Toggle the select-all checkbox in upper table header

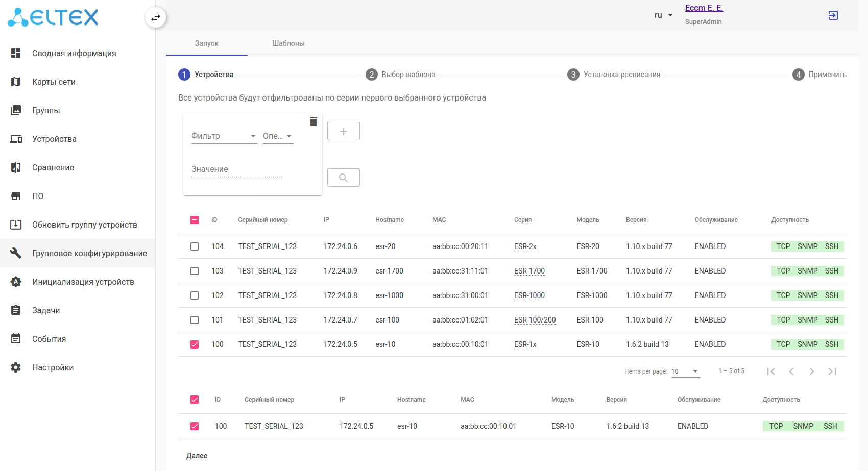(x=195, y=220)
